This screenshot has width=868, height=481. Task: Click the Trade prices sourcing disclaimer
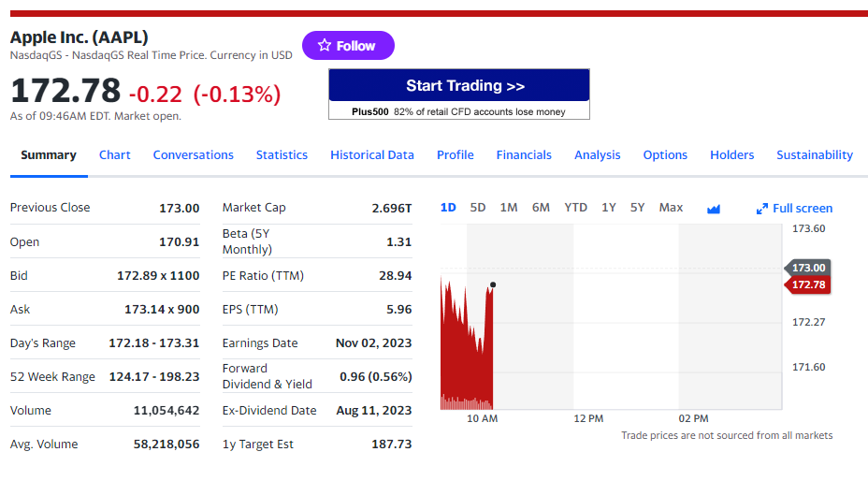point(727,435)
